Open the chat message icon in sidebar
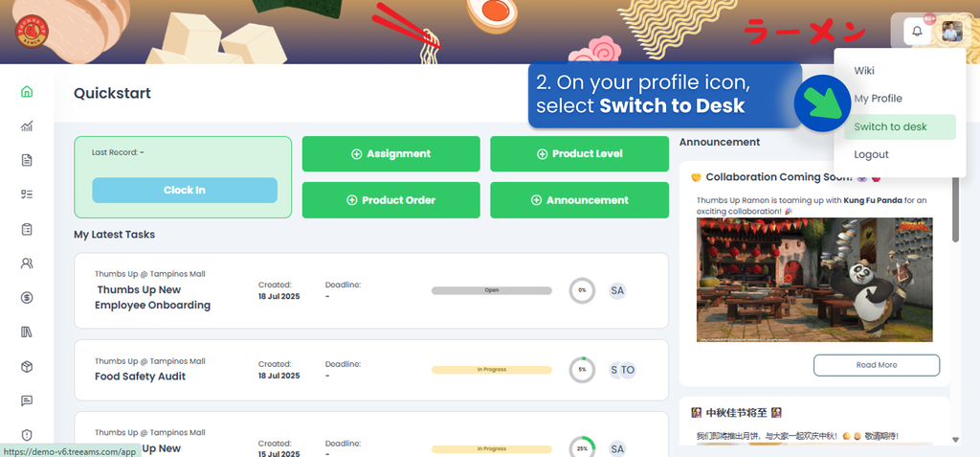 (26, 400)
